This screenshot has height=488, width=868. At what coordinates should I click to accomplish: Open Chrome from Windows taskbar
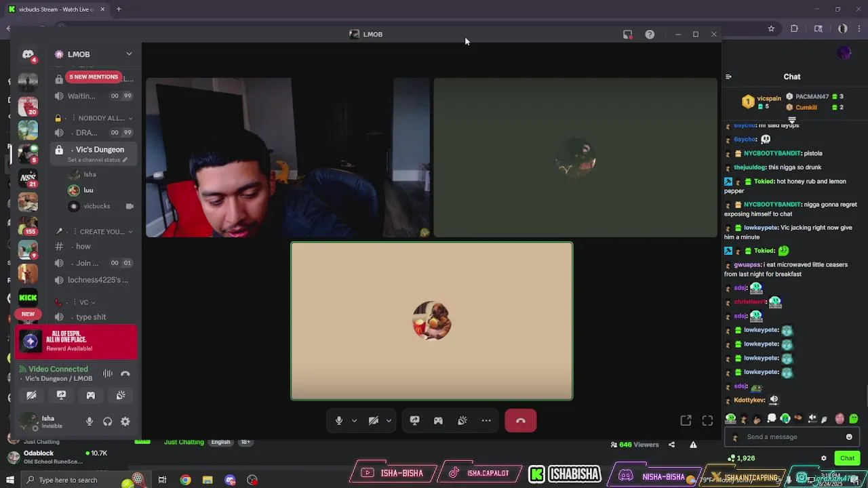(185, 480)
